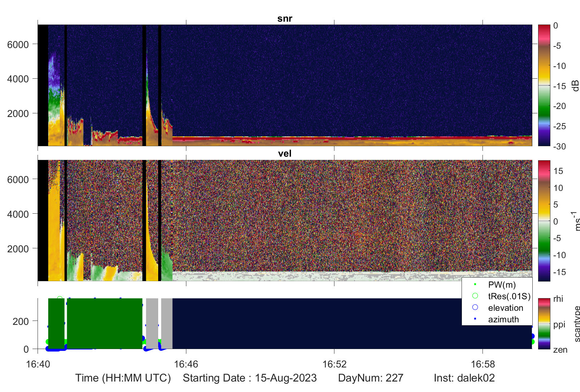Image resolution: width=580 pixels, height=392 pixels.
Task: Click the 6000 tick on snr axis
Action: coord(18,44)
